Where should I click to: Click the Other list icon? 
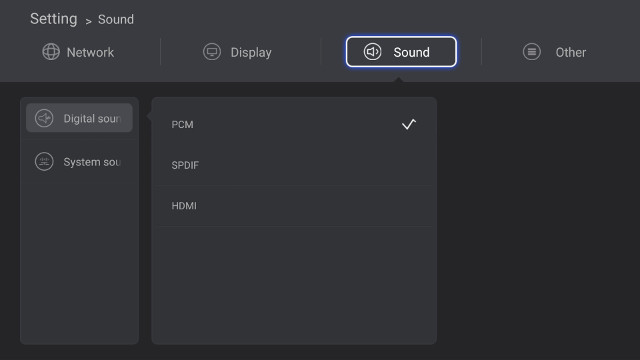coord(532,52)
